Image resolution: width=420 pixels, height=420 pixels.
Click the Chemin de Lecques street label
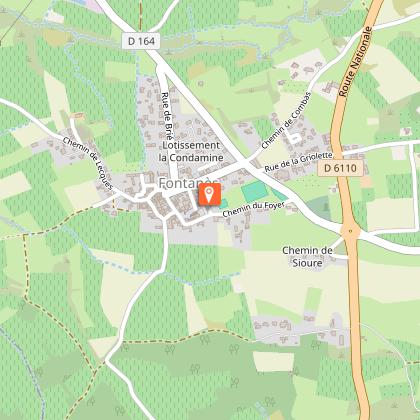(88, 163)
